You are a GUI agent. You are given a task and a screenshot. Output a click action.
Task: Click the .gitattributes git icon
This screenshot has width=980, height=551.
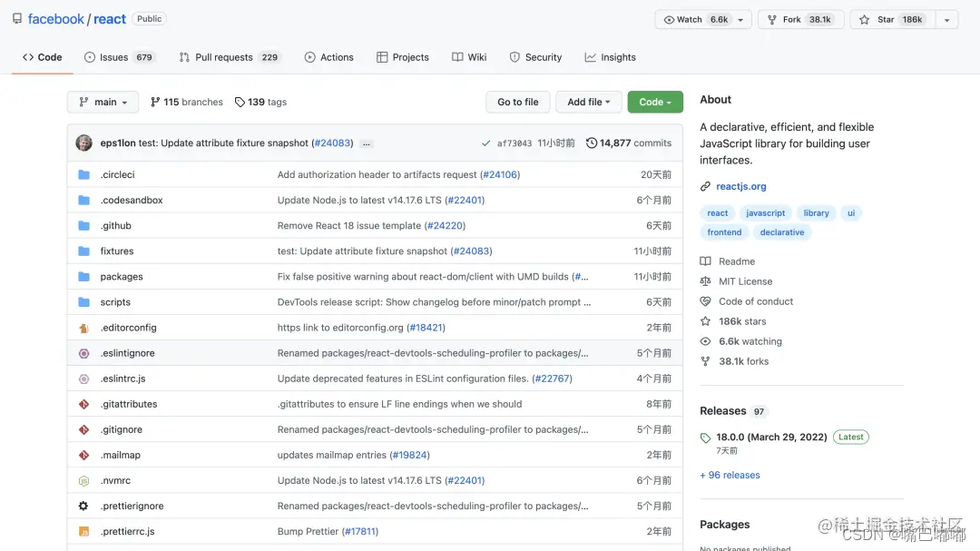click(83, 404)
